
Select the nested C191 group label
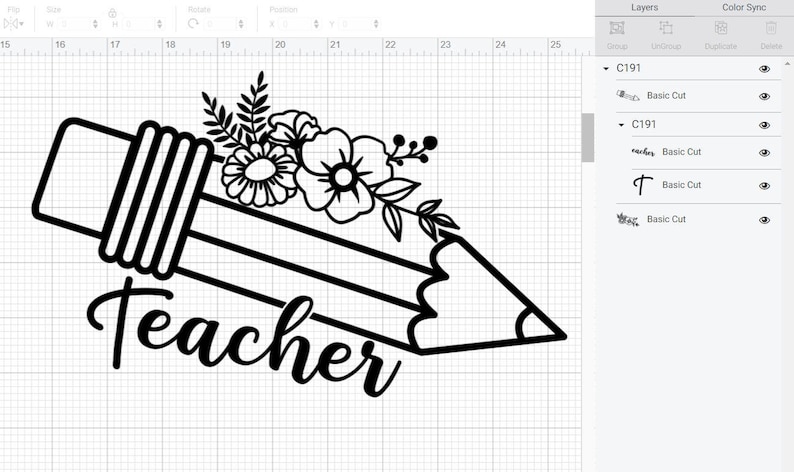(x=644, y=125)
